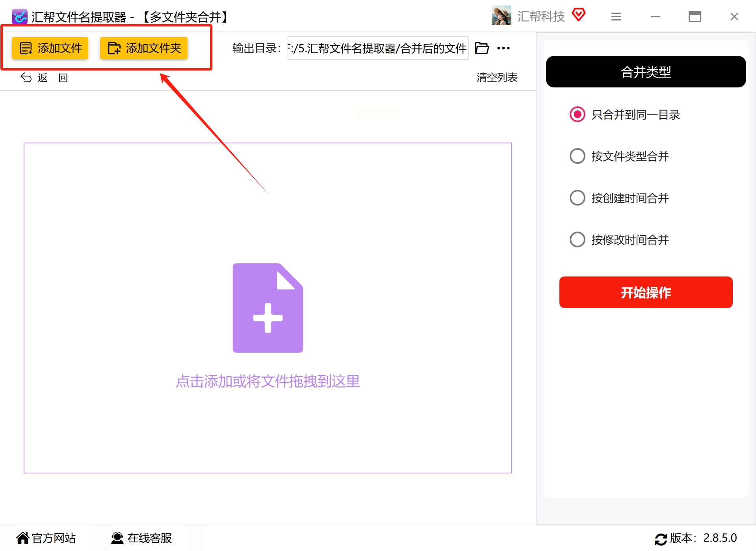This screenshot has height=551, width=756.
Task: Click the 汇帮科技 account name
Action: pos(541,16)
